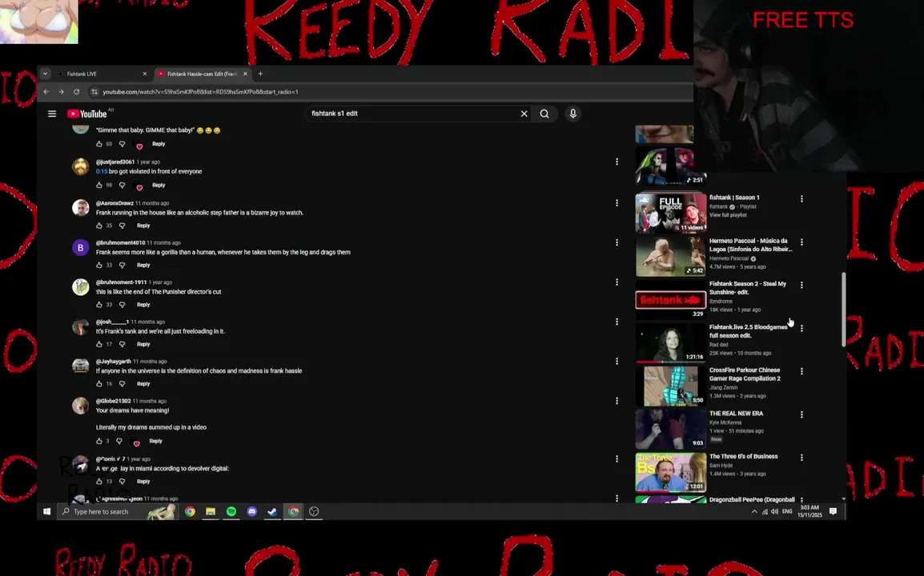This screenshot has width=924, height=576.
Task: Like the @Globe21302 comment
Action: (x=99, y=441)
